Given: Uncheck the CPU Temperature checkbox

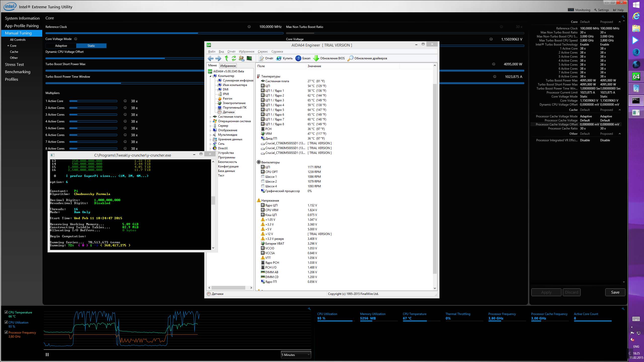Looking at the screenshot, I should [x=6, y=312].
